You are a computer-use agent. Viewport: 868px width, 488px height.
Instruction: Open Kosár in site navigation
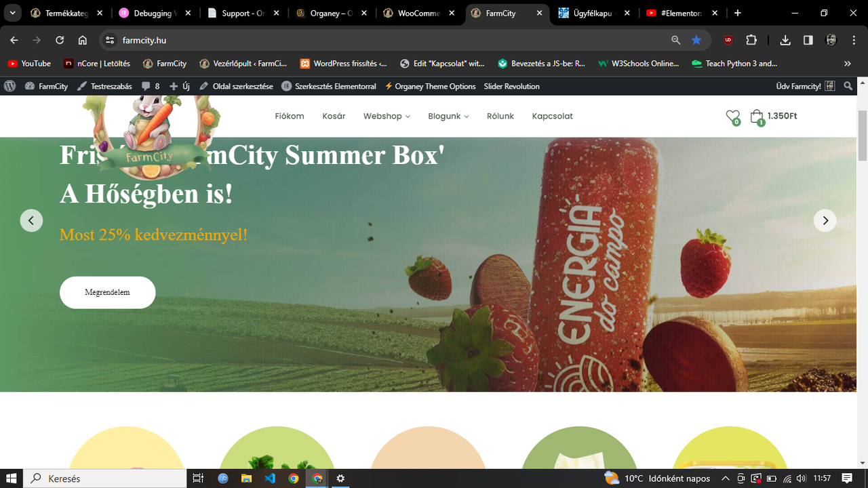click(x=334, y=117)
